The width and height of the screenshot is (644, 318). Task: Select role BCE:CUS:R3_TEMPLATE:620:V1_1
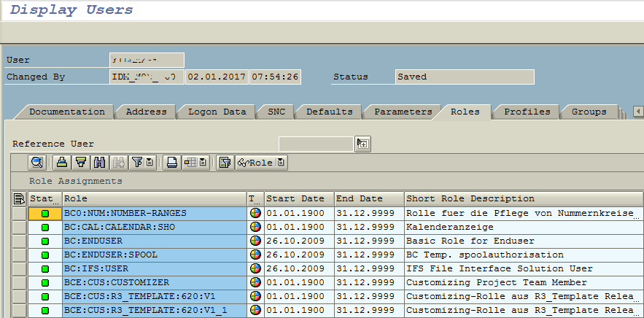(155, 310)
